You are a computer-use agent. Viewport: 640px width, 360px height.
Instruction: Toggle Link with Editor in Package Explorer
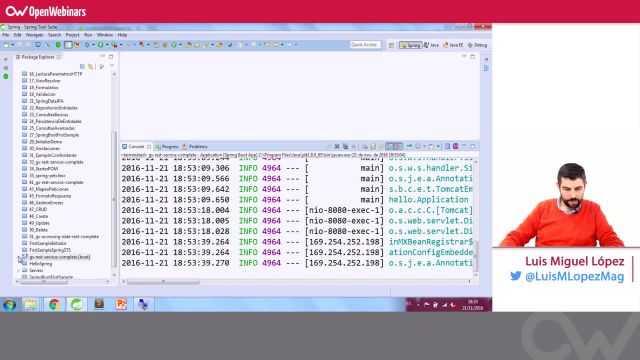91,66
